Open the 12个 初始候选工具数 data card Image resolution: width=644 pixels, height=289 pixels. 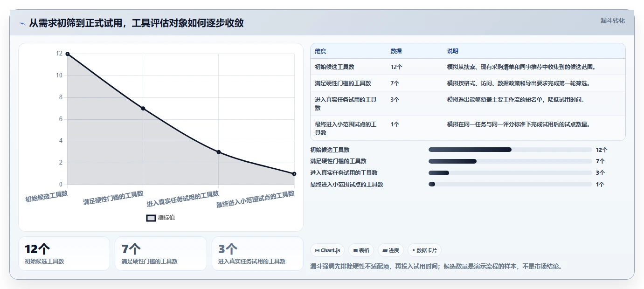[x=64, y=254]
